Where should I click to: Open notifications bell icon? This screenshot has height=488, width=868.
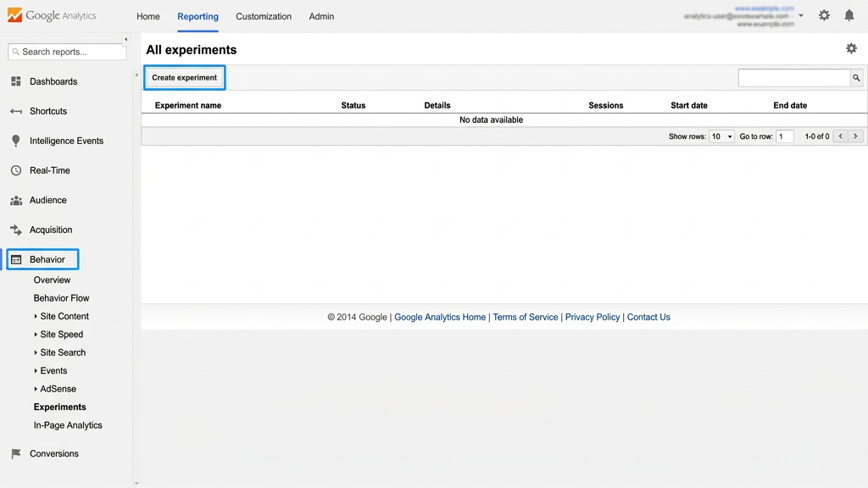point(849,15)
